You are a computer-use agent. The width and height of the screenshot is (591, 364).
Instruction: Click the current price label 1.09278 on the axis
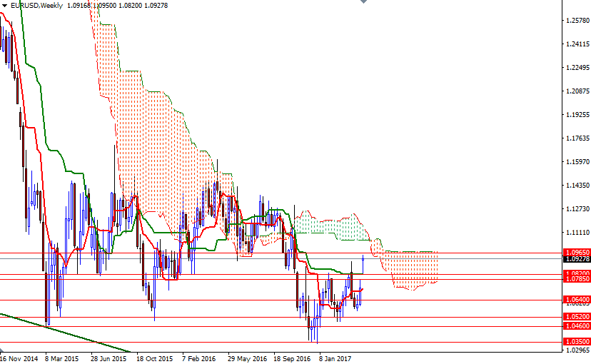(x=577, y=259)
